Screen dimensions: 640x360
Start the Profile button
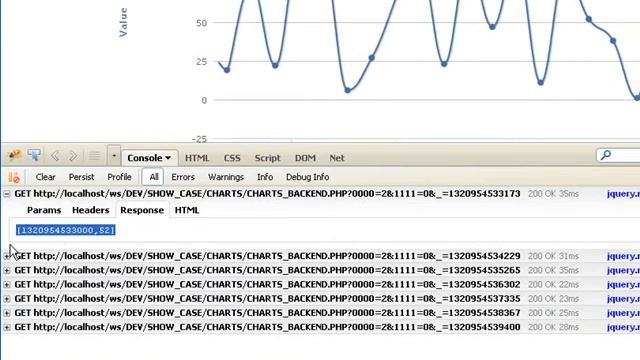119,177
